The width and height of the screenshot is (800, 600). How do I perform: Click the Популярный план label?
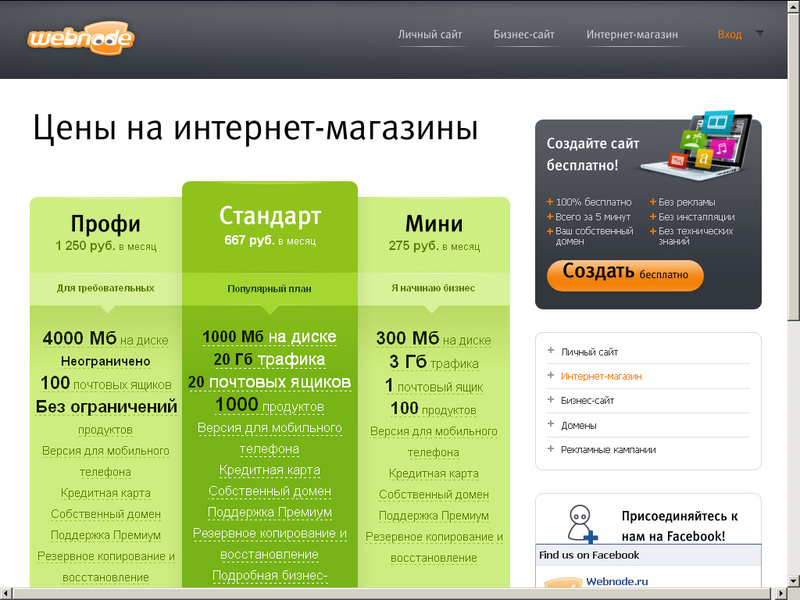(x=269, y=289)
